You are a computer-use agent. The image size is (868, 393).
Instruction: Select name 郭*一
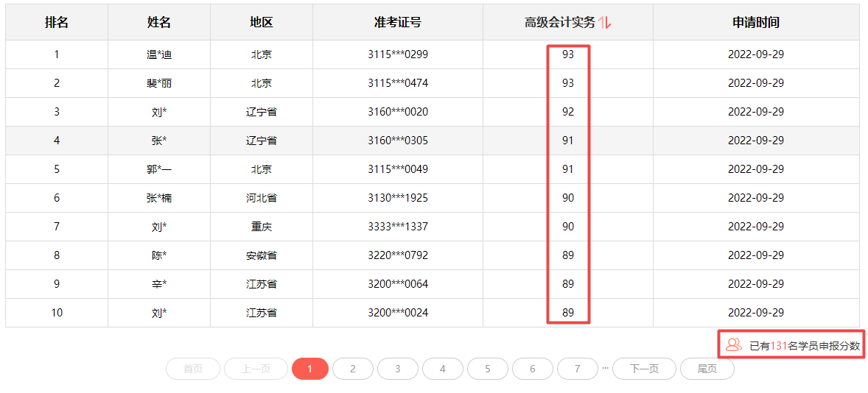click(x=159, y=169)
